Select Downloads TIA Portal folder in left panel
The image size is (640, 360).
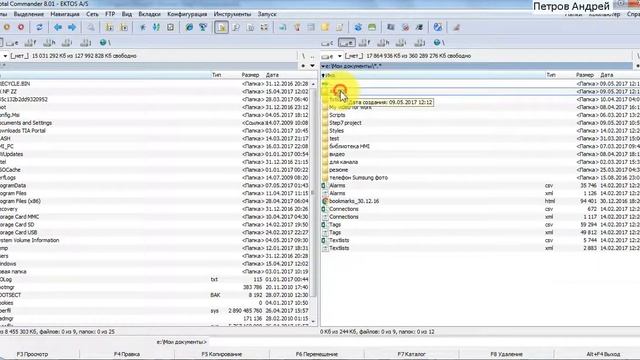[23, 131]
